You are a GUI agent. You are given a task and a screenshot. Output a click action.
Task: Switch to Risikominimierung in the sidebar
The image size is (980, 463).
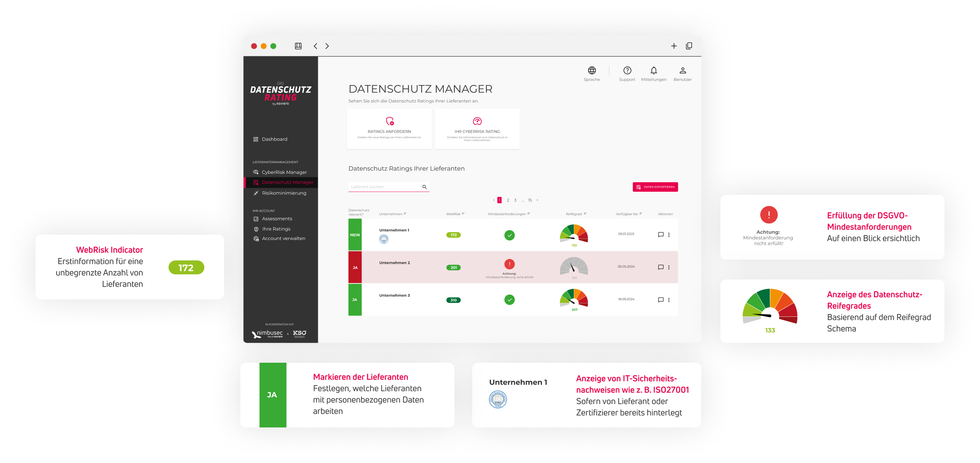click(x=284, y=193)
